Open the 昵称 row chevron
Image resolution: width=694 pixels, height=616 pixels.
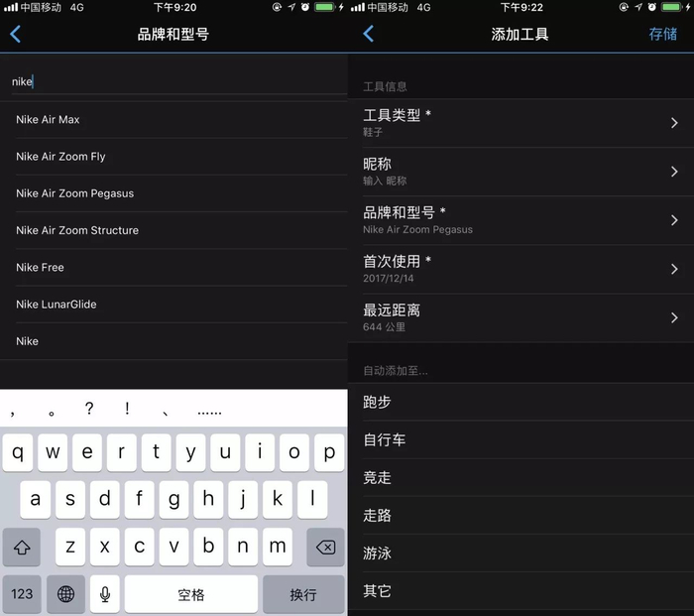(x=674, y=172)
